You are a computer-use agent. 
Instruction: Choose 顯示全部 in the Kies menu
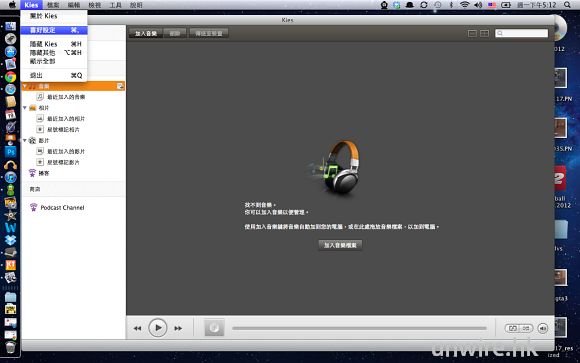(54, 61)
